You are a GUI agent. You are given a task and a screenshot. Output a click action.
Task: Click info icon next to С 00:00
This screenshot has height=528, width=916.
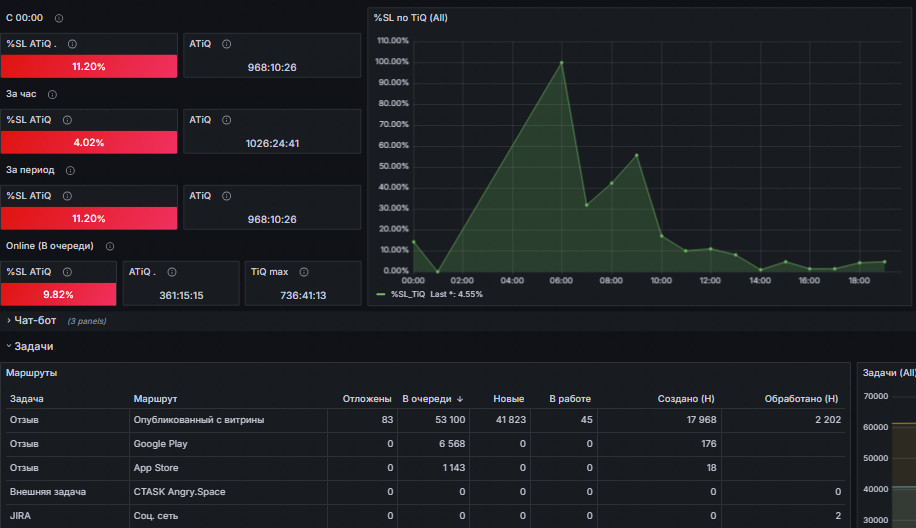[59, 18]
